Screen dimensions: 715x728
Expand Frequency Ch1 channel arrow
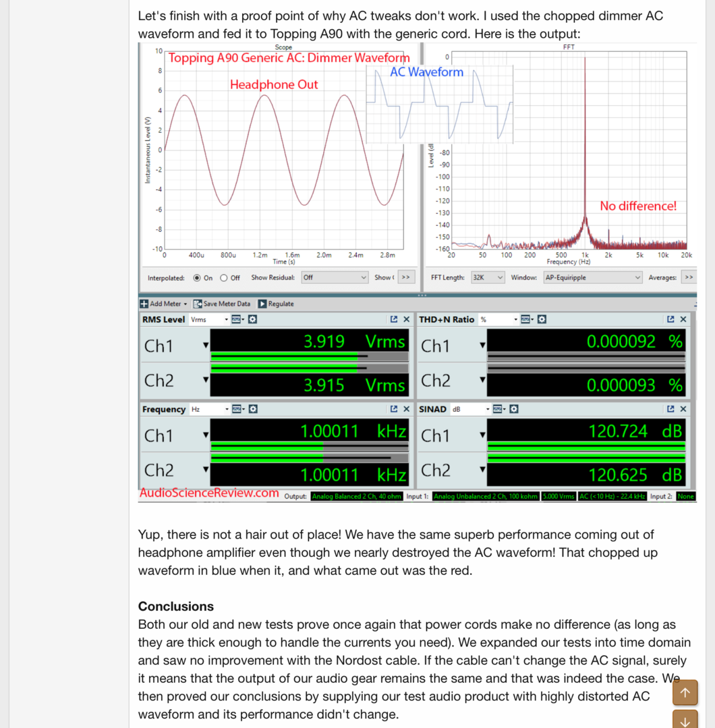click(205, 435)
